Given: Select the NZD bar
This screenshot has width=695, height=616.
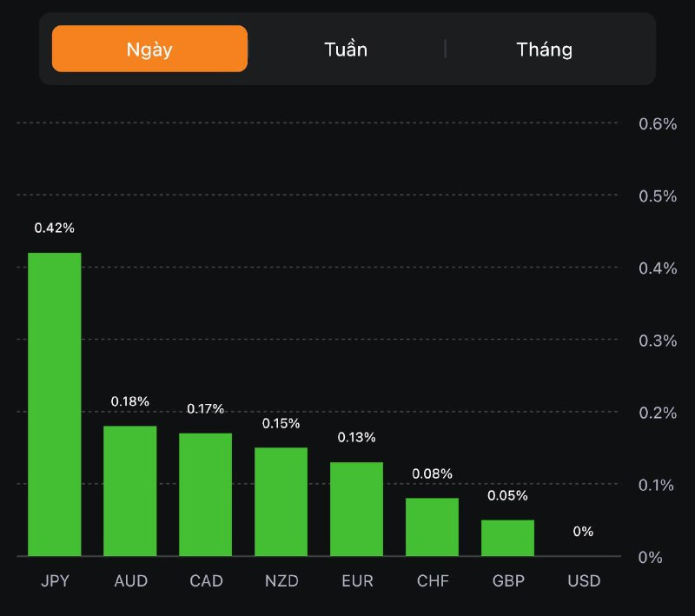Looking at the screenshot, I should click(x=281, y=501).
